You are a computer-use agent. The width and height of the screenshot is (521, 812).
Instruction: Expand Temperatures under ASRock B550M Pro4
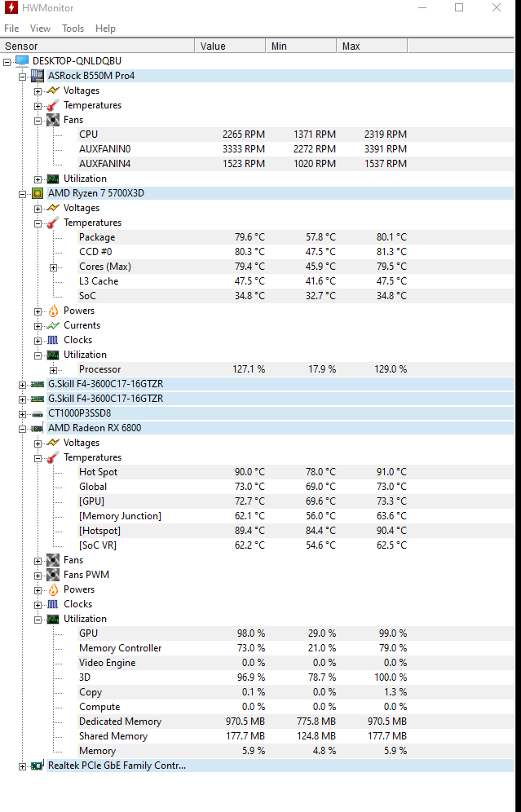pos(38,106)
